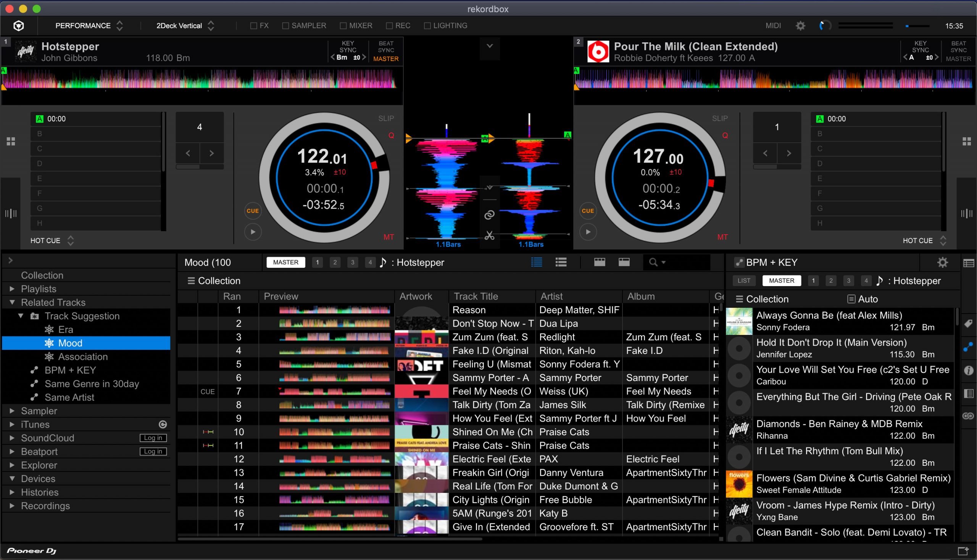Enable the SAMPLER panel checkbox

tap(285, 26)
